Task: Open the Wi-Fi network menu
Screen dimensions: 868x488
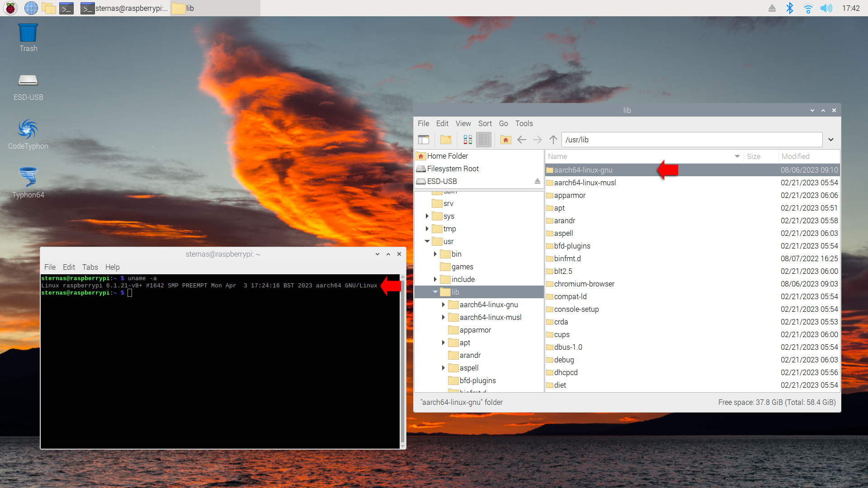Action: click(x=808, y=8)
